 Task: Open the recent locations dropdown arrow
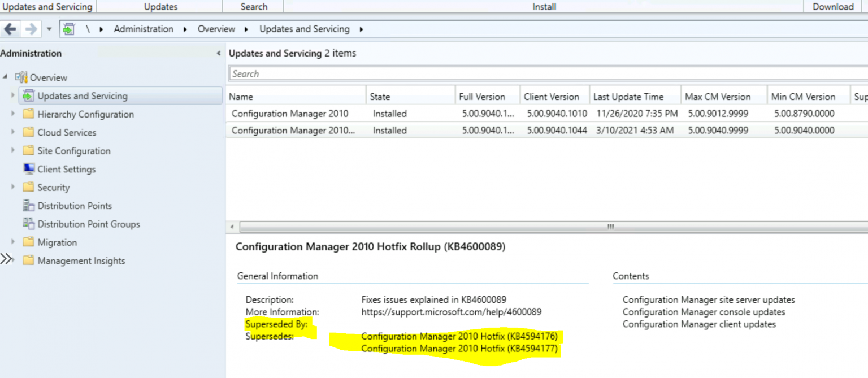tap(49, 28)
